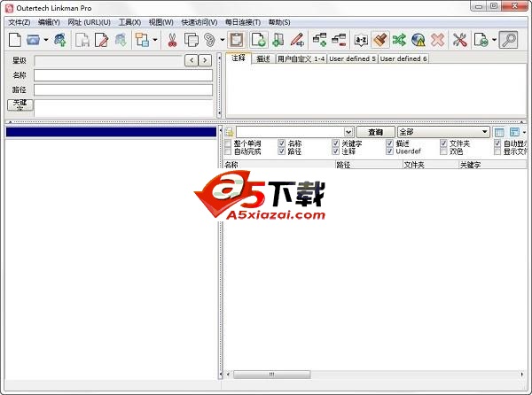
Task: Switch to the User defined 6 tab
Action: (403, 59)
